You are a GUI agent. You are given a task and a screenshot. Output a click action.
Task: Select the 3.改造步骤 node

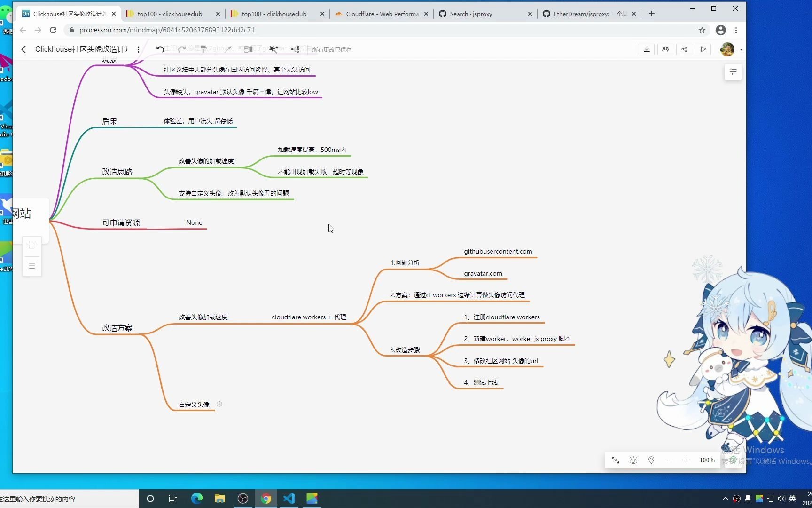[x=405, y=350]
